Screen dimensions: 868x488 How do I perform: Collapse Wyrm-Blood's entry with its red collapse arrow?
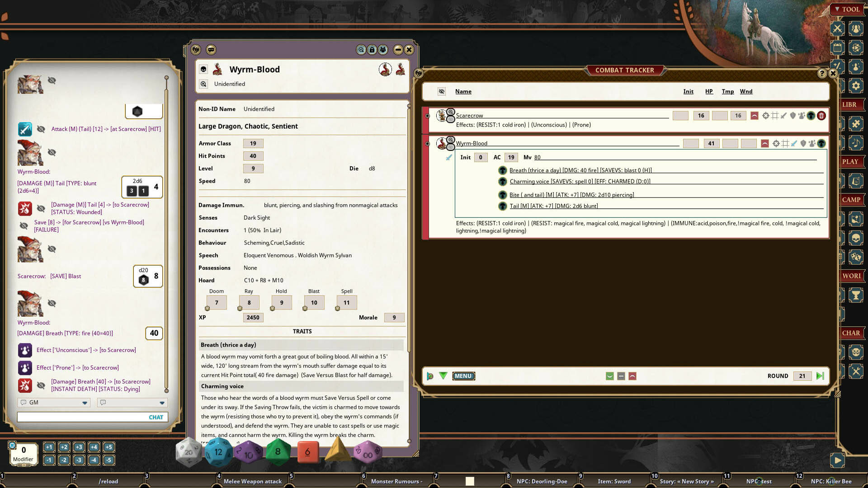(764, 143)
